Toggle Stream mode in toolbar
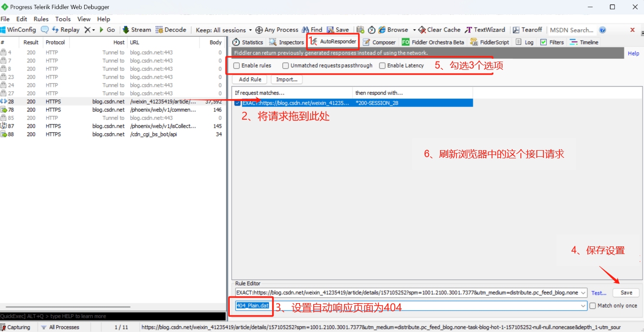The image size is (644, 332). [137, 30]
